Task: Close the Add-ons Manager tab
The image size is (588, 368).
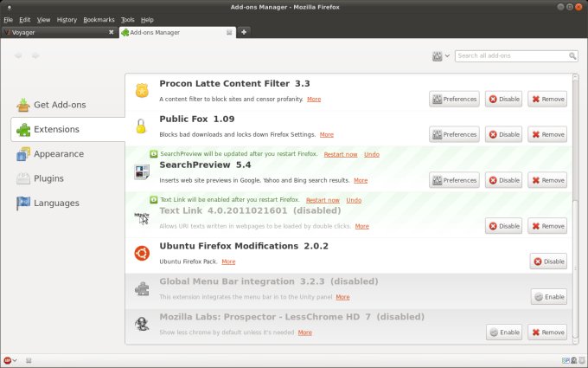Action: pyautogui.click(x=229, y=33)
